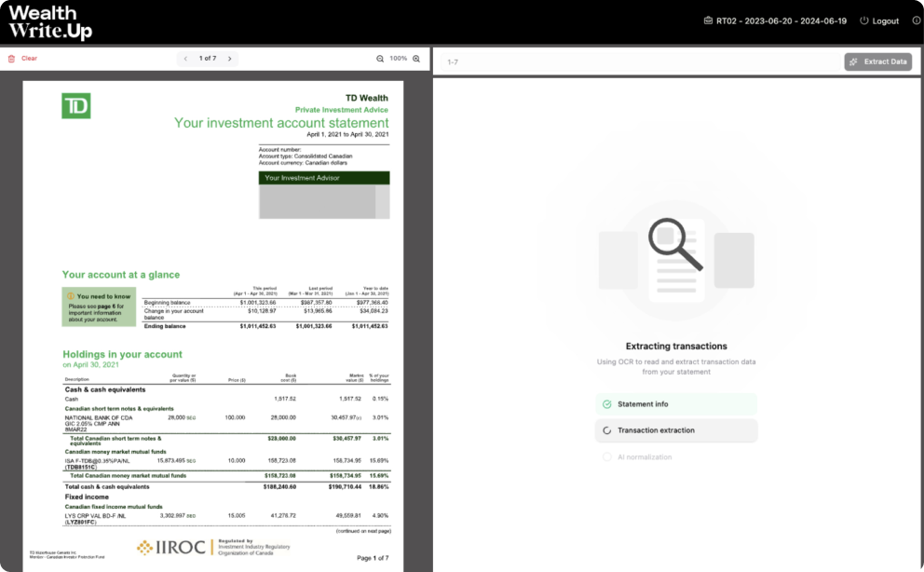Click the 'You need to know' notice box
Viewport: 924px width, 572px height.
99,306
